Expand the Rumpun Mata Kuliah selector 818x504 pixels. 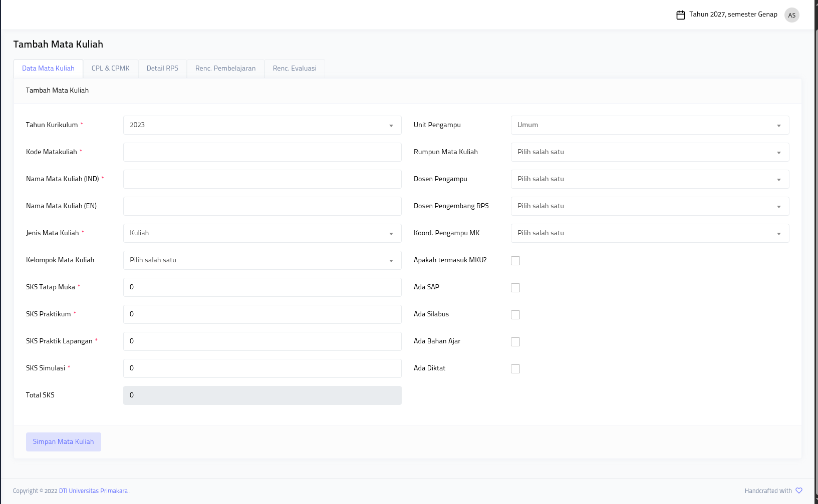click(x=650, y=152)
